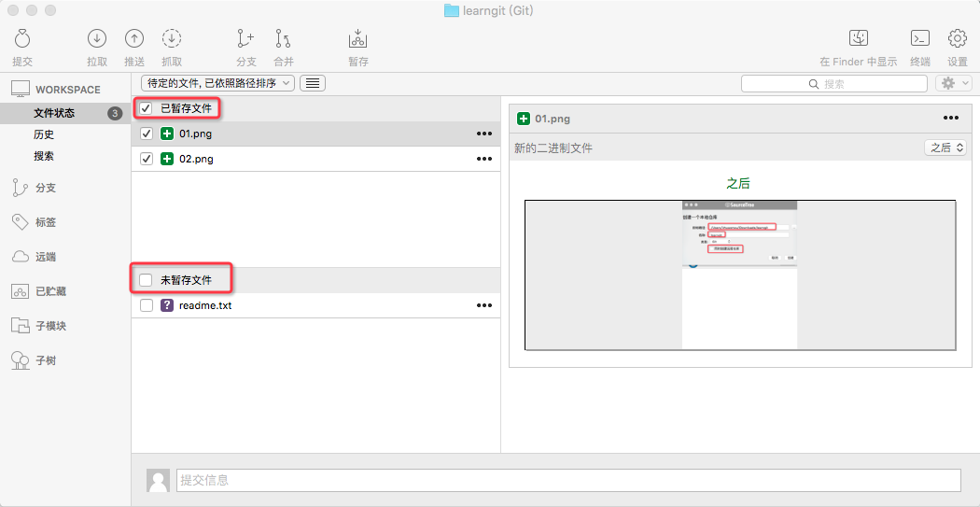The image size is (980, 507).
Task: Click the 01.png image preview thumbnail
Action: [740, 275]
